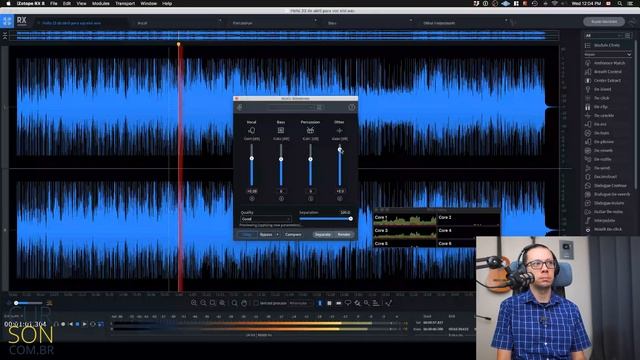Image resolution: width=640 pixels, height=360 pixels.
Task: Open the Bypass dropdown arrow
Action: (278, 235)
